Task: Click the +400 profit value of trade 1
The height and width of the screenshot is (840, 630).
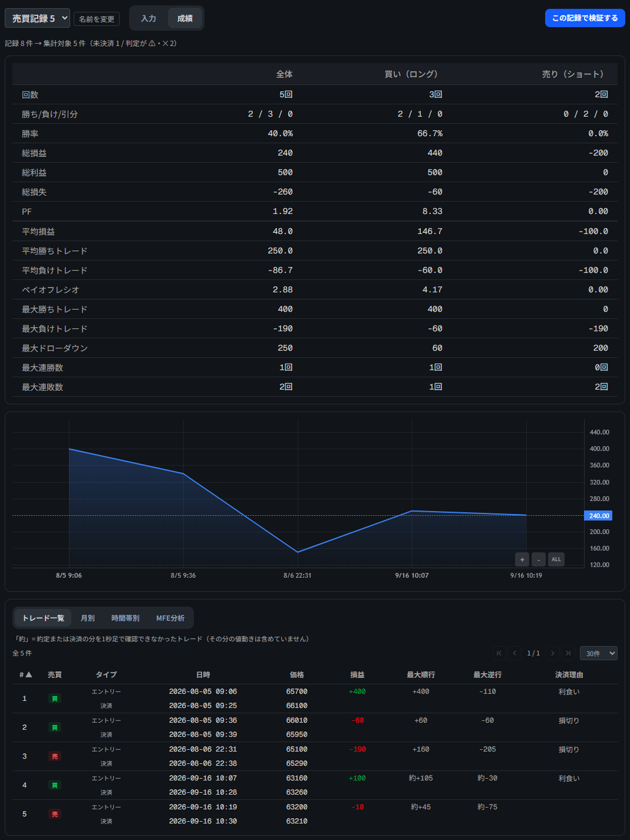Action: [357, 691]
